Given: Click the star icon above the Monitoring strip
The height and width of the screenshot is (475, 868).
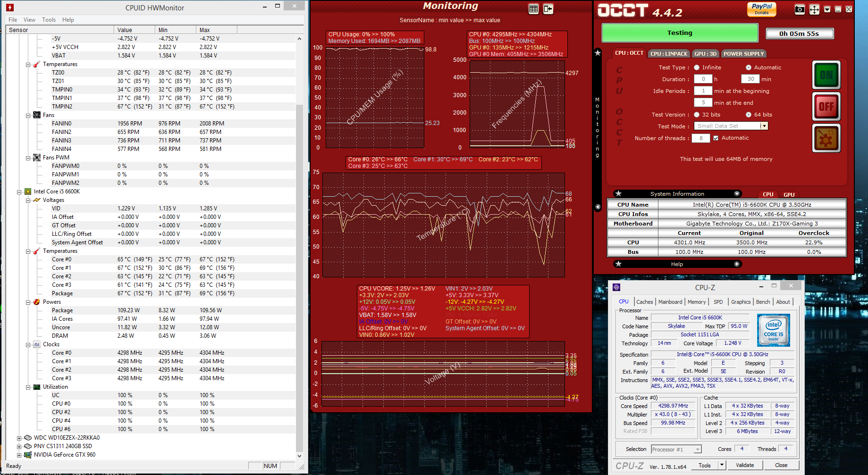Looking at the screenshot, I should click(x=598, y=53).
